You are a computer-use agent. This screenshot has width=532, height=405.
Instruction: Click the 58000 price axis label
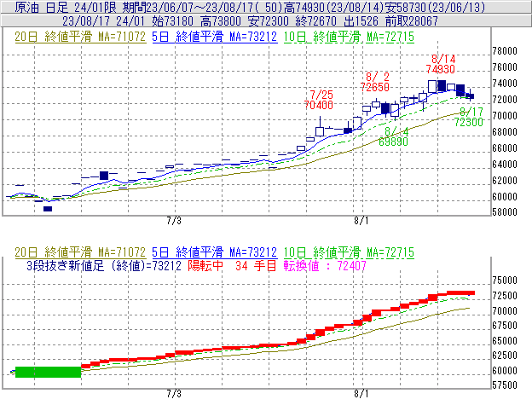click(505, 212)
